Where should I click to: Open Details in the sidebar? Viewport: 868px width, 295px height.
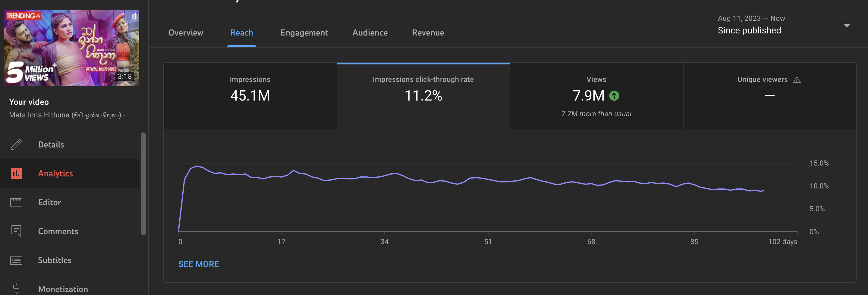69,144
